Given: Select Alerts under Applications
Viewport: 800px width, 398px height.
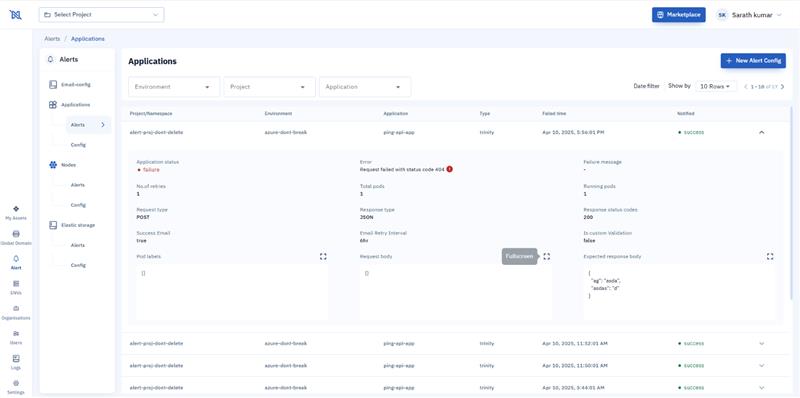Looking at the screenshot, I should (x=88, y=125).
